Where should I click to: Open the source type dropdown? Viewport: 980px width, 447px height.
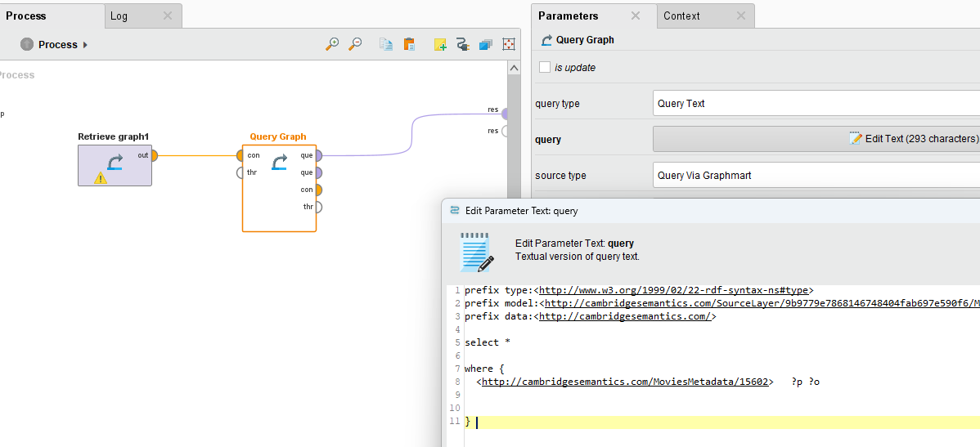[816, 176]
